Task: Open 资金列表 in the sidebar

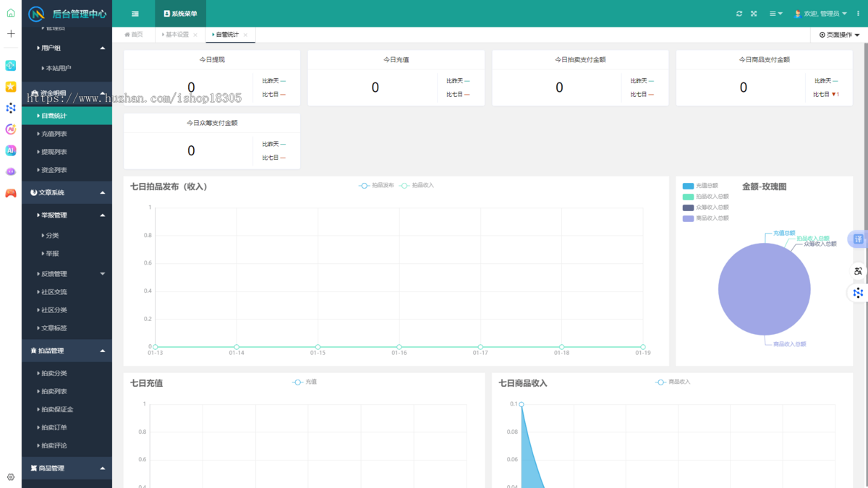Action: (x=67, y=170)
